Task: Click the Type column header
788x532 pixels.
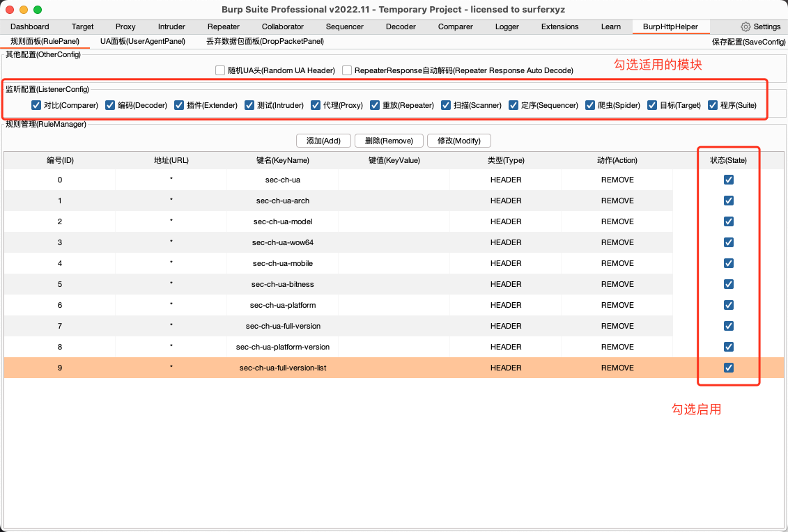Action: click(x=506, y=160)
